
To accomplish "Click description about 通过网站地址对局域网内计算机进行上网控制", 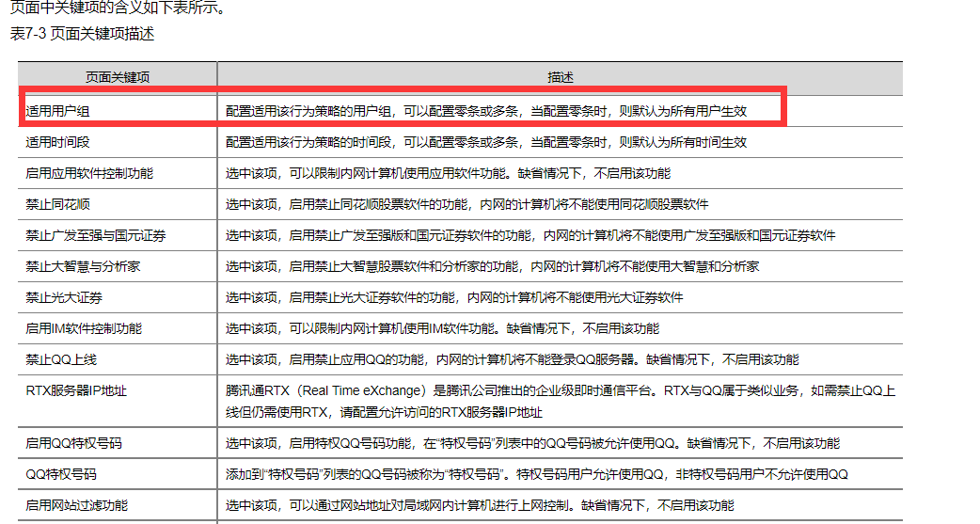I will (480, 505).
